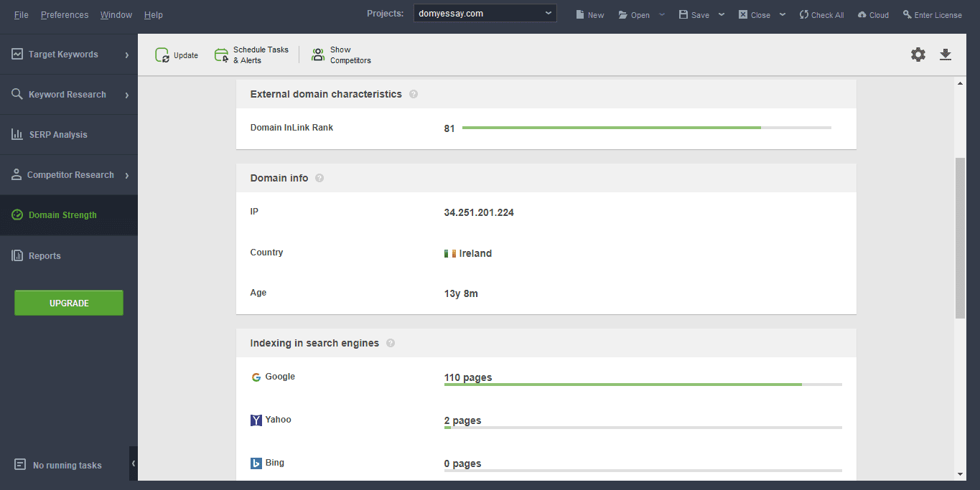Click the download report icon
This screenshot has height=490, width=980.
[946, 55]
